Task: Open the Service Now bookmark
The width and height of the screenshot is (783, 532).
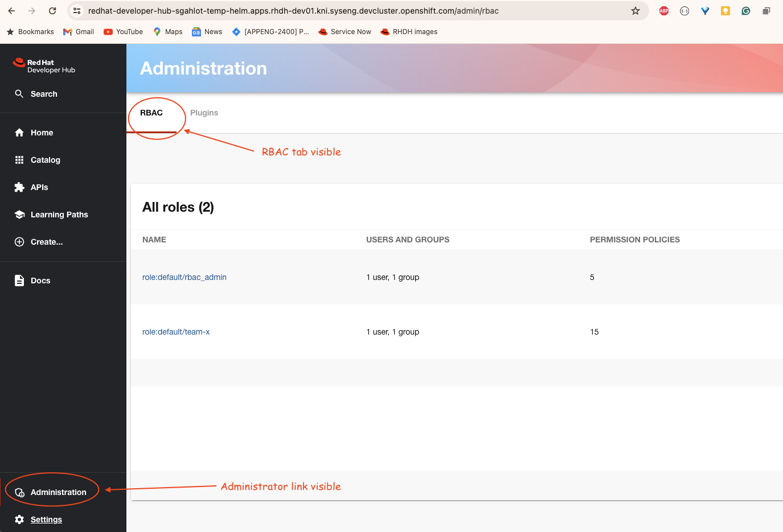Action: (x=345, y=32)
